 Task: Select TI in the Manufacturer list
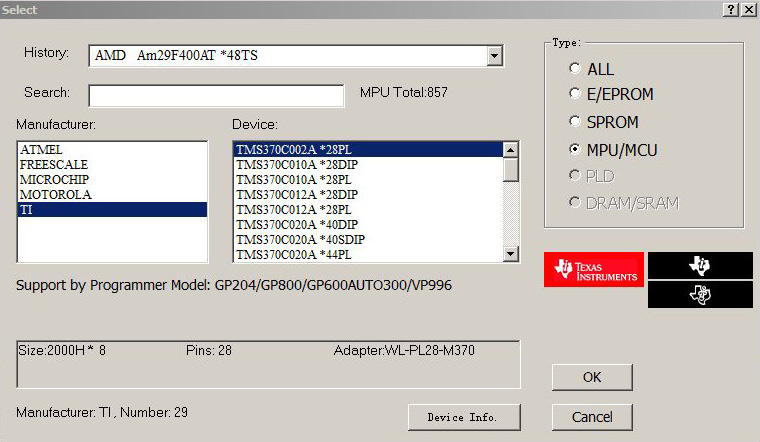(x=112, y=209)
